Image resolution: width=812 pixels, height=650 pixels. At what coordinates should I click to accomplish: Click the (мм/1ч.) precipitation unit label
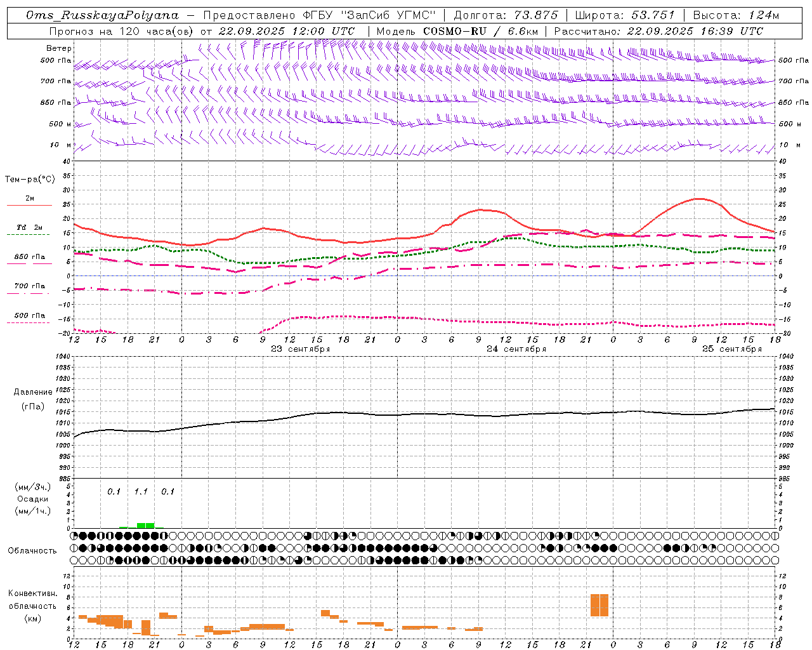coord(32,511)
